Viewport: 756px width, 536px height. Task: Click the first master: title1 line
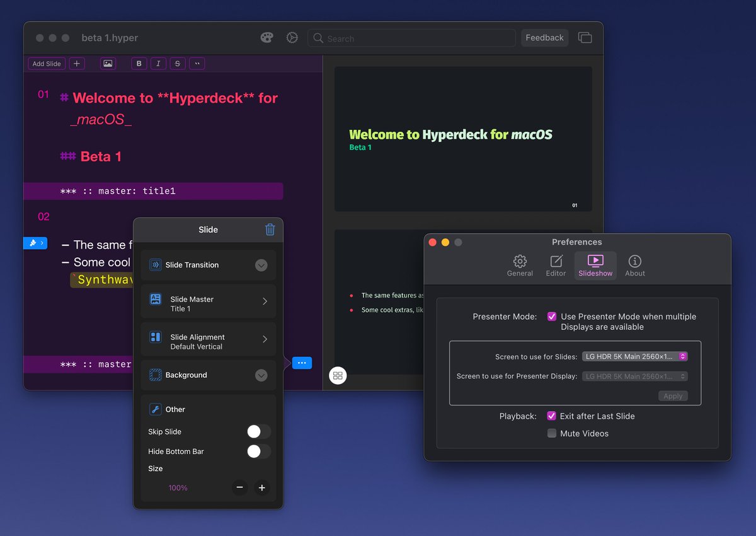153,191
